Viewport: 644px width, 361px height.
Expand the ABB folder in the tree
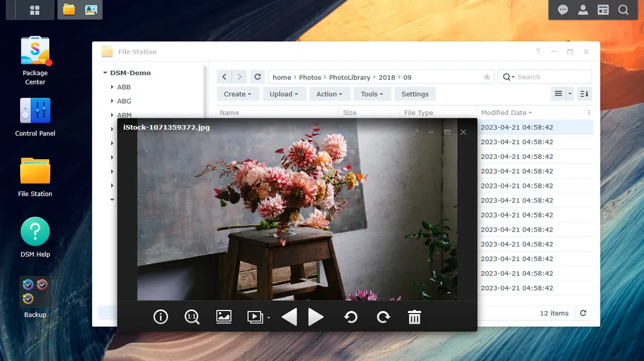point(112,87)
